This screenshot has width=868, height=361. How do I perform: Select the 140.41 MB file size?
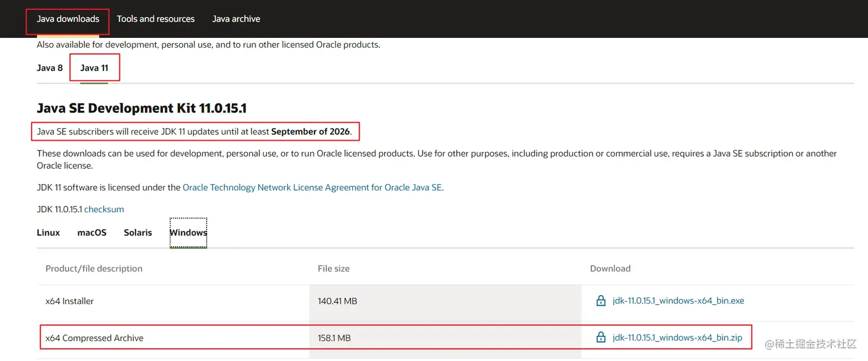point(337,301)
